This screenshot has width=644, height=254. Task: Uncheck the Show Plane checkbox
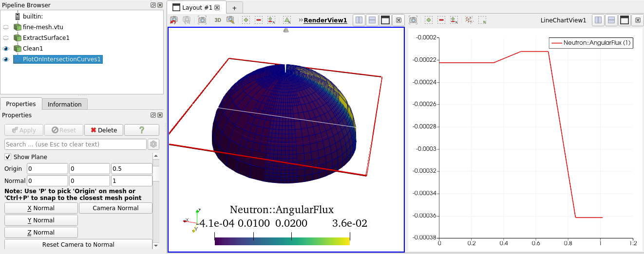coord(8,157)
